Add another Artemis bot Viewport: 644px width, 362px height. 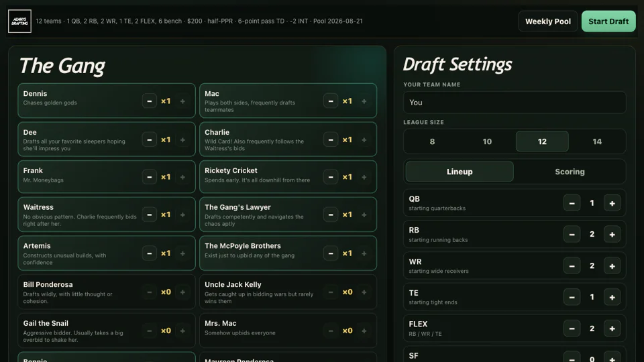182,253
